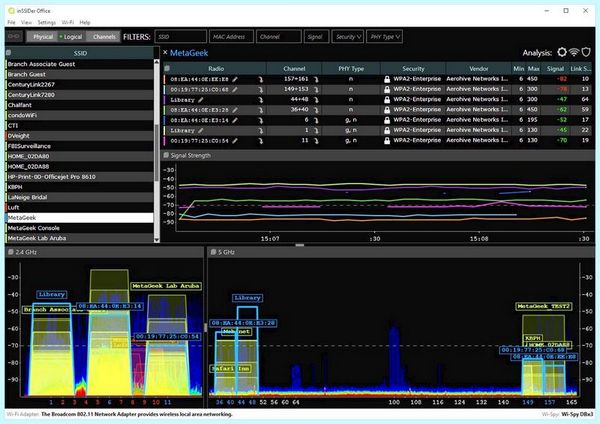Open the shield security analysis view
The image size is (600, 424).
coord(586,52)
